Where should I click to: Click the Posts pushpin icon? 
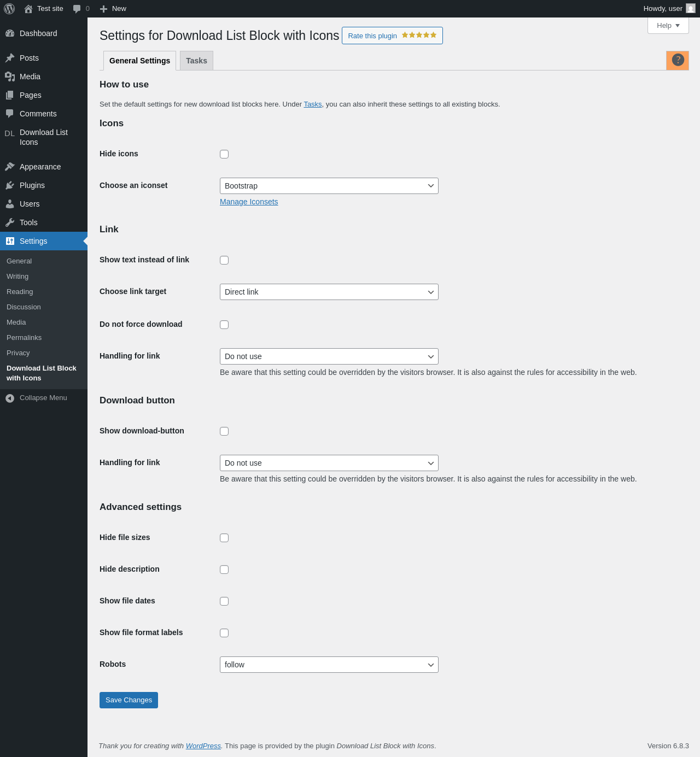point(10,58)
